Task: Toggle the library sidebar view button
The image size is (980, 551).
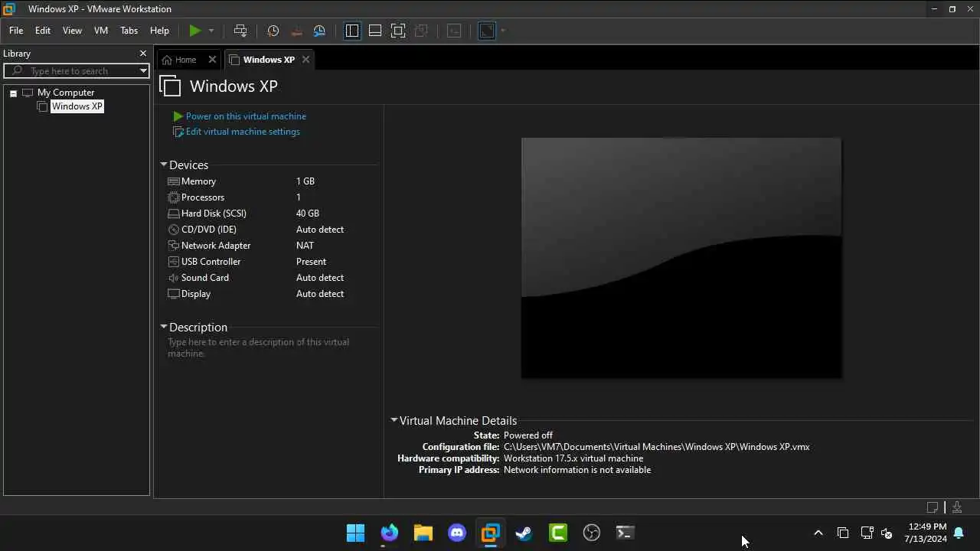Action: pyautogui.click(x=352, y=31)
